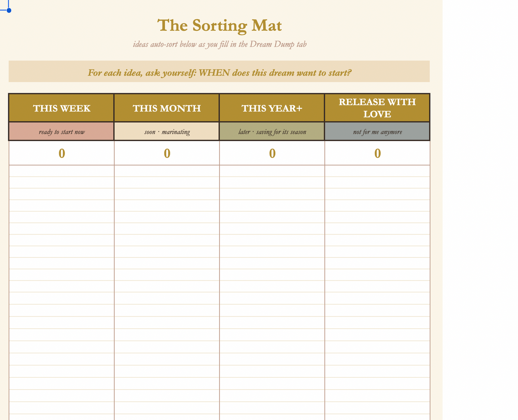518x420 pixels.
Task: Click the blue selection handle dot at top-left
Action: pyautogui.click(x=9, y=10)
